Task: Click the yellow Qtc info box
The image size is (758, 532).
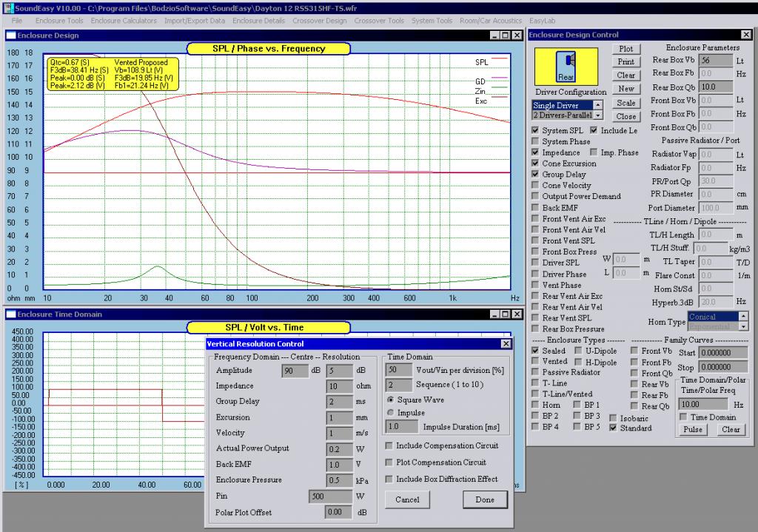Action: (x=113, y=74)
